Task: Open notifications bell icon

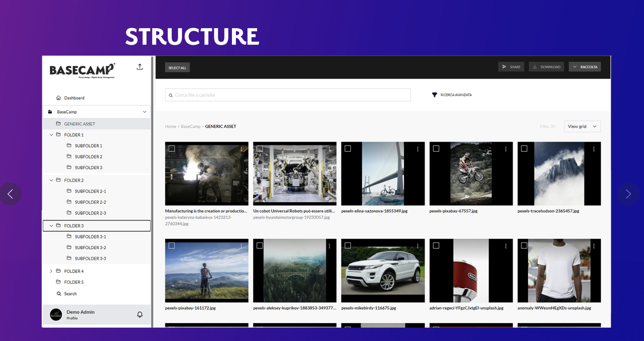Action: coord(140,315)
